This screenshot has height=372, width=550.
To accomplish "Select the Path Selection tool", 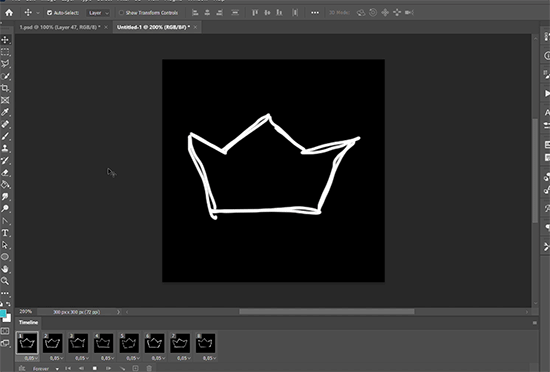I will [x=5, y=245].
